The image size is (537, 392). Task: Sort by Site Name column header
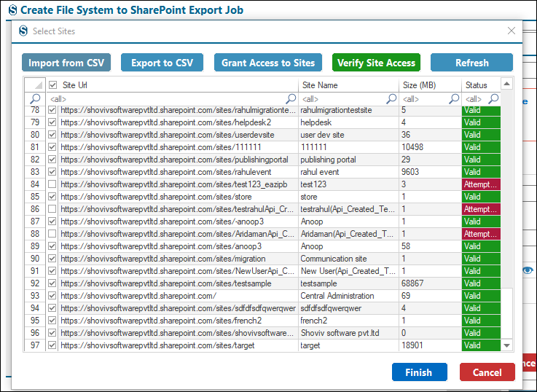[x=348, y=85]
